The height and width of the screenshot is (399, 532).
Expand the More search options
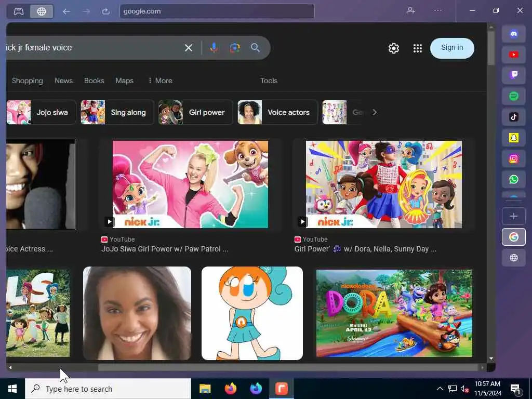click(160, 81)
